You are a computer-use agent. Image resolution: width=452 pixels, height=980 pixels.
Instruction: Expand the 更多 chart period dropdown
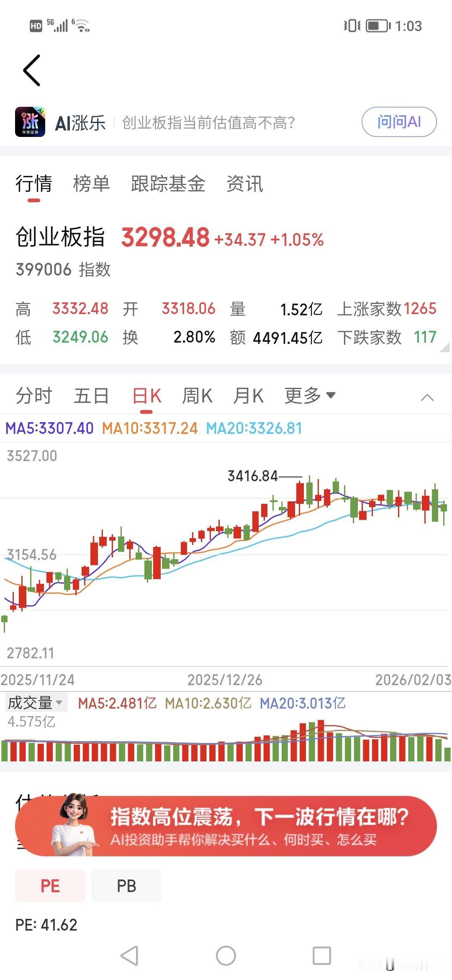310,395
